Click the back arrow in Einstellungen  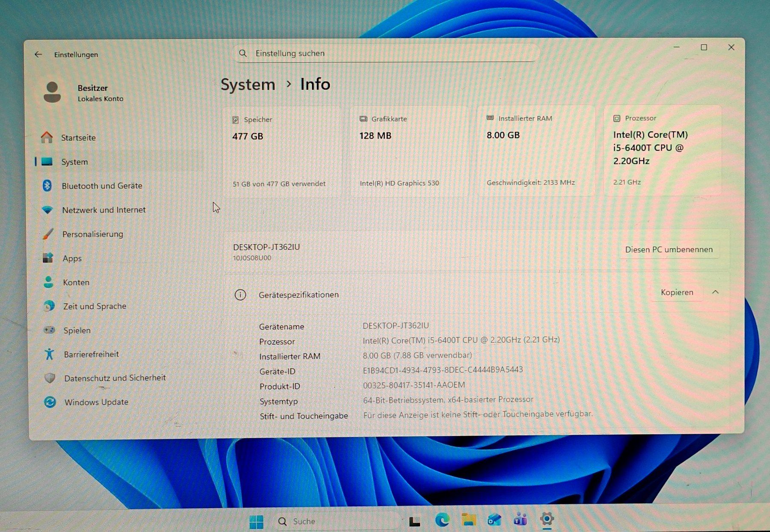38,54
